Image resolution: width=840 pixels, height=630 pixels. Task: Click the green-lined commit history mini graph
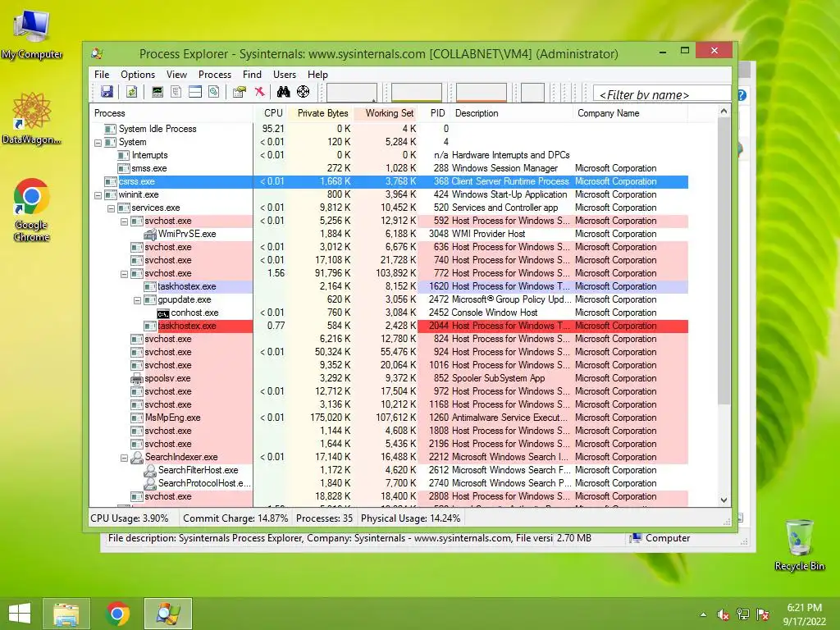pyautogui.click(x=416, y=92)
